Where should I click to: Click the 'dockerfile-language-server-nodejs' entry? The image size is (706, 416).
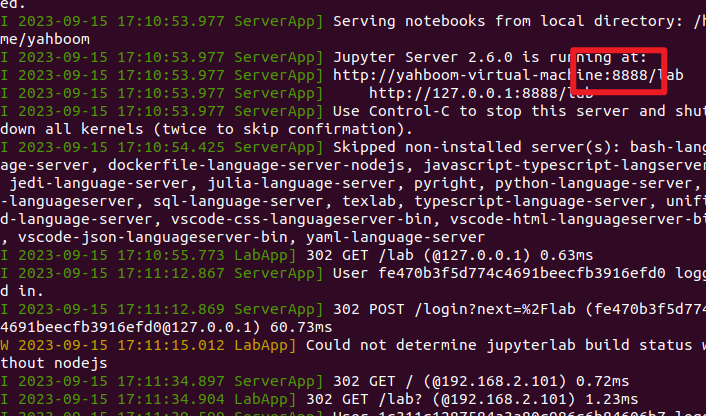pos(256,165)
